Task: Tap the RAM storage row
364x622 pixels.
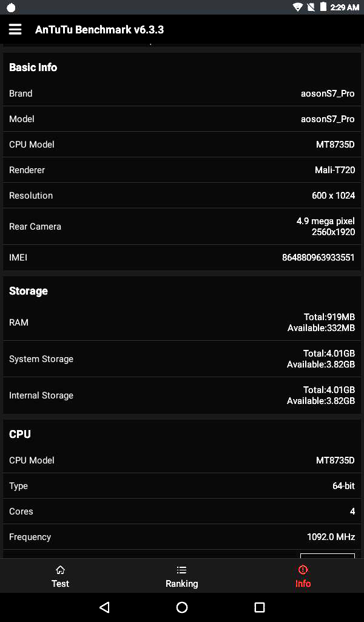Action: [x=181, y=323]
